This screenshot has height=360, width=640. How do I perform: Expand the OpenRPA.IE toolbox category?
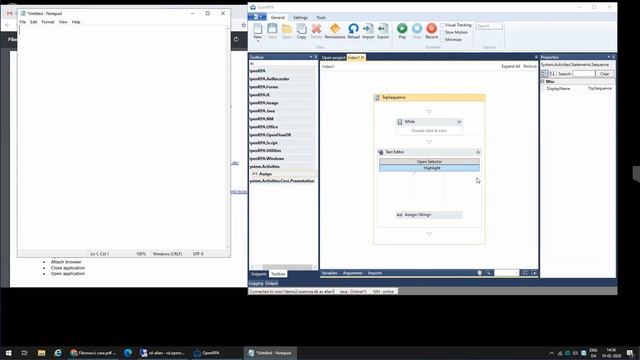[x=282, y=95]
